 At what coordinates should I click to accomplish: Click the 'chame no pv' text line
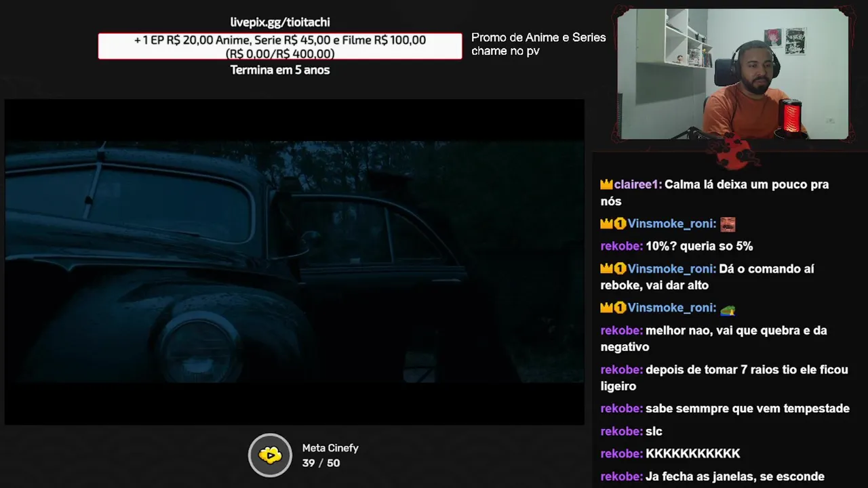(505, 51)
